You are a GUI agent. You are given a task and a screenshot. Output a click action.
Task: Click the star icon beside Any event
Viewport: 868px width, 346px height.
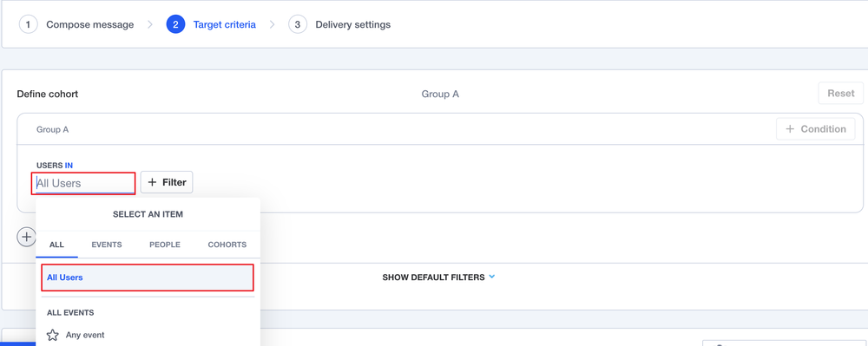[53, 335]
